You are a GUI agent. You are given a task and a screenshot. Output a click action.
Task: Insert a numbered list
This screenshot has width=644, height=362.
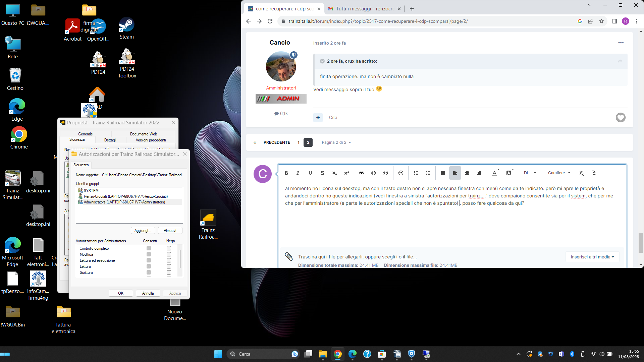428,173
